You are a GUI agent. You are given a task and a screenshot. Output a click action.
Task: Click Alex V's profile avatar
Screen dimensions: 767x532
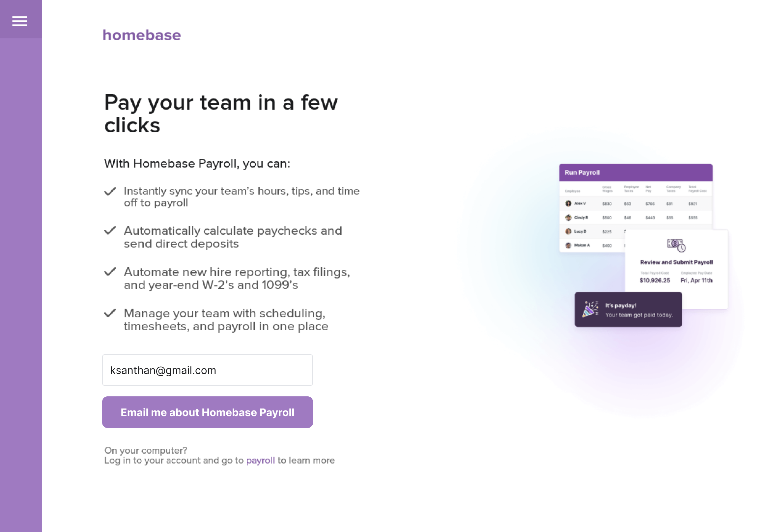point(569,203)
